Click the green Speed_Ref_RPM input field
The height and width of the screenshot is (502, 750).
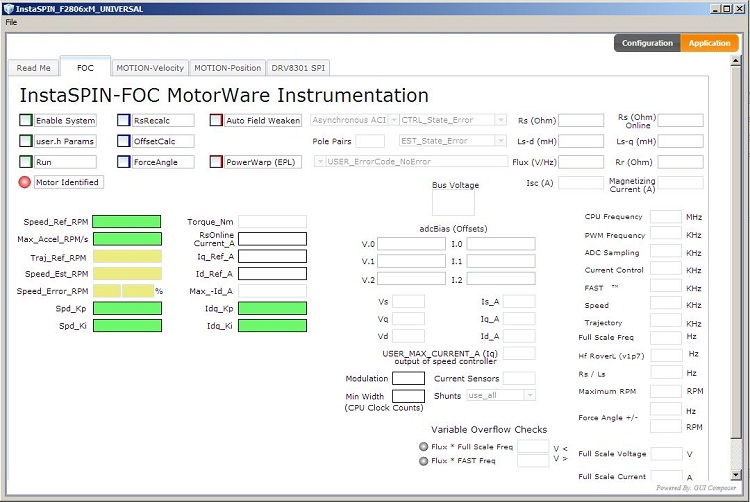tap(127, 222)
